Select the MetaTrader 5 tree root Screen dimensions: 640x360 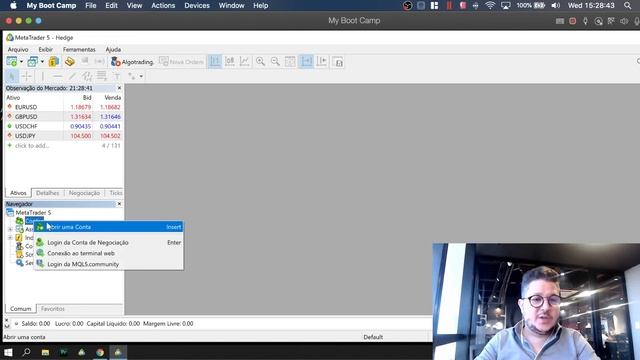[33, 213]
